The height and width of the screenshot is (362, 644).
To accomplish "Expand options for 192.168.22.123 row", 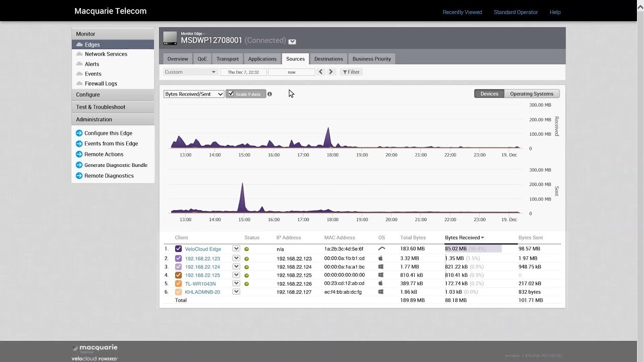I will 236,258.
